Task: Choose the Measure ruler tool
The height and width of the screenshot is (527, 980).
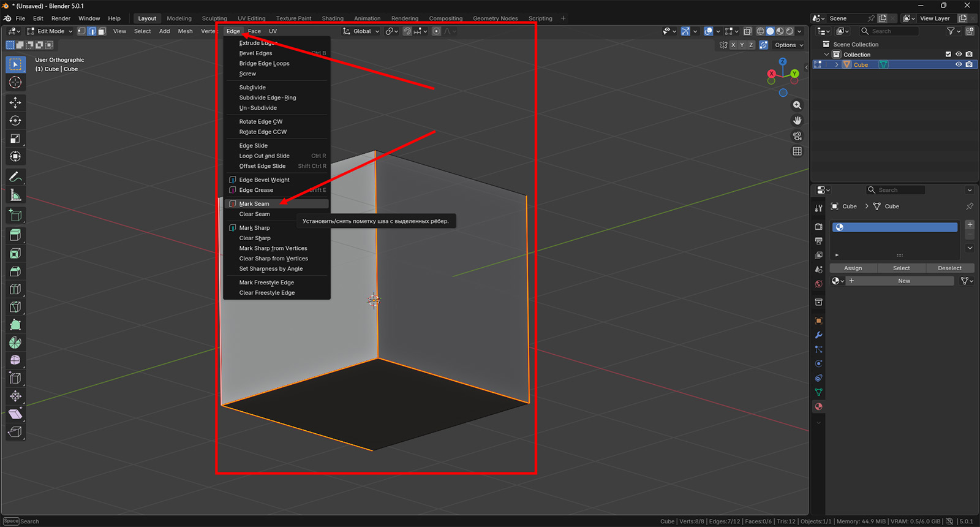Action: click(15, 195)
